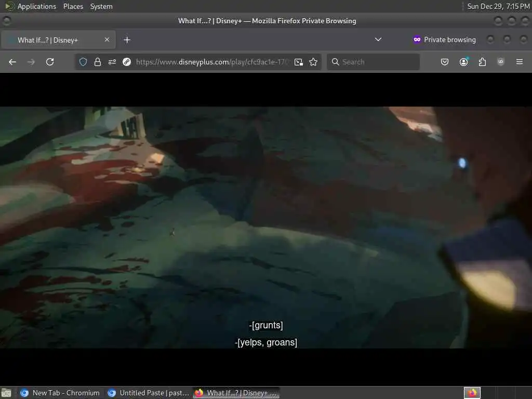Reload the Disney+ page

pos(50,62)
